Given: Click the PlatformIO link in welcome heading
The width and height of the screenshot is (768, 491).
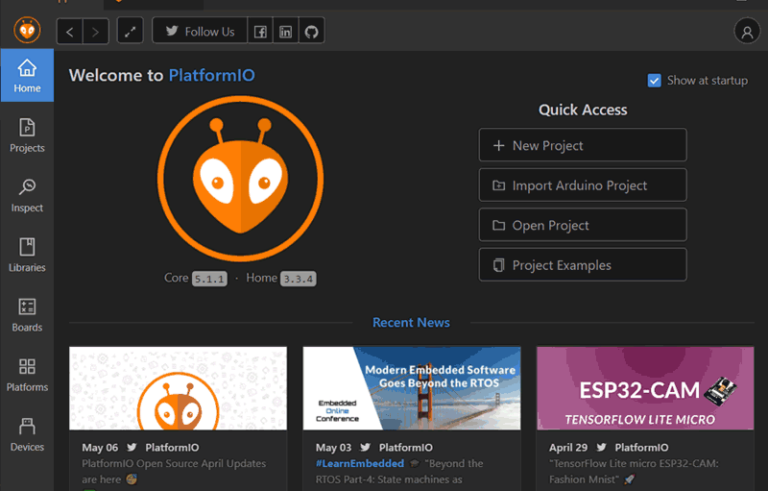Looking at the screenshot, I should click(x=212, y=75).
